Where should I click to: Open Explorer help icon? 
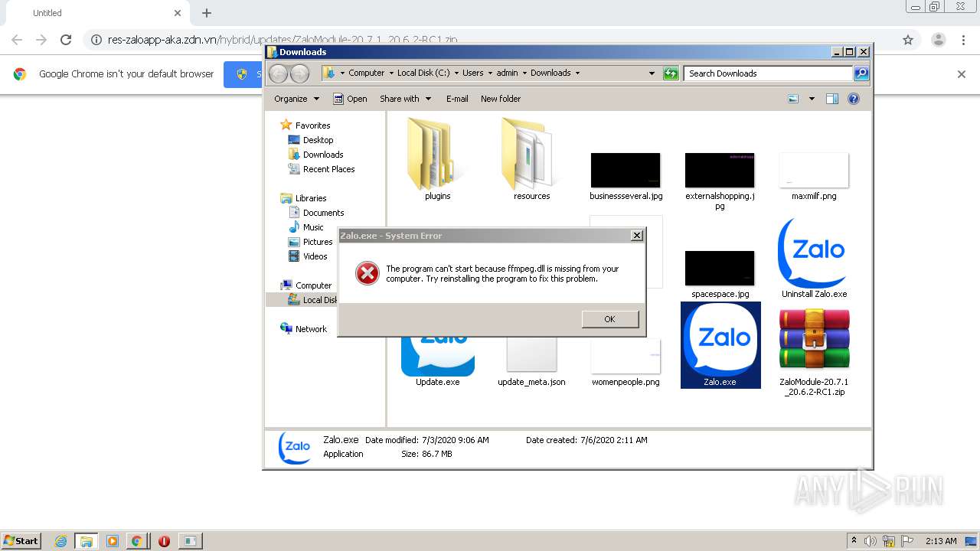[x=854, y=99]
